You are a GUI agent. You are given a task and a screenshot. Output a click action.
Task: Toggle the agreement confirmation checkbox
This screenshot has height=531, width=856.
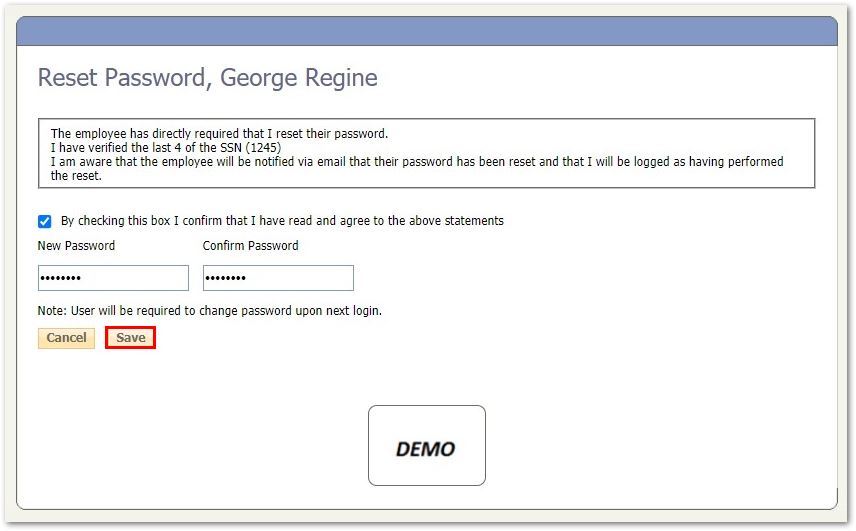45,221
